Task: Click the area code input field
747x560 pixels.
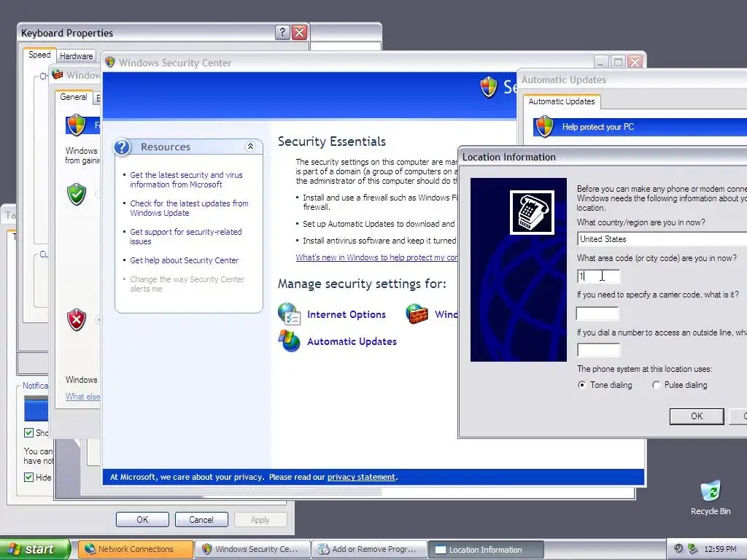Action: coord(598,276)
